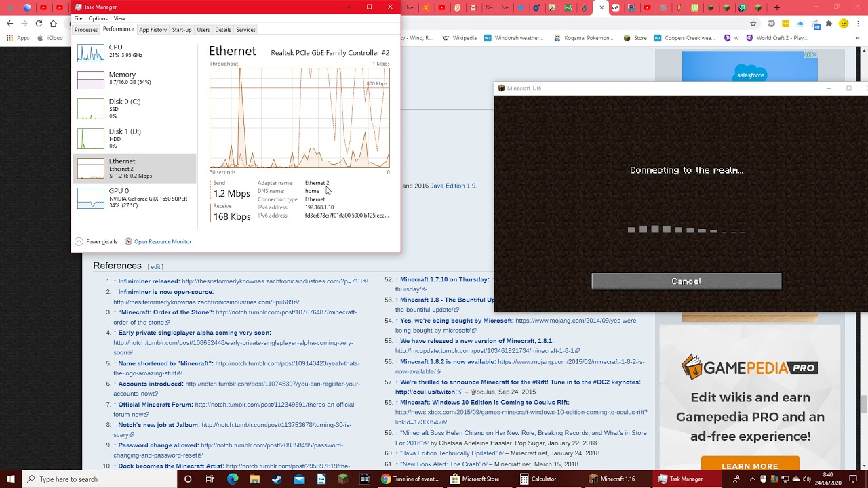
Task: Select the Ethernet item in the sidebar
Action: [x=134, y=168]
